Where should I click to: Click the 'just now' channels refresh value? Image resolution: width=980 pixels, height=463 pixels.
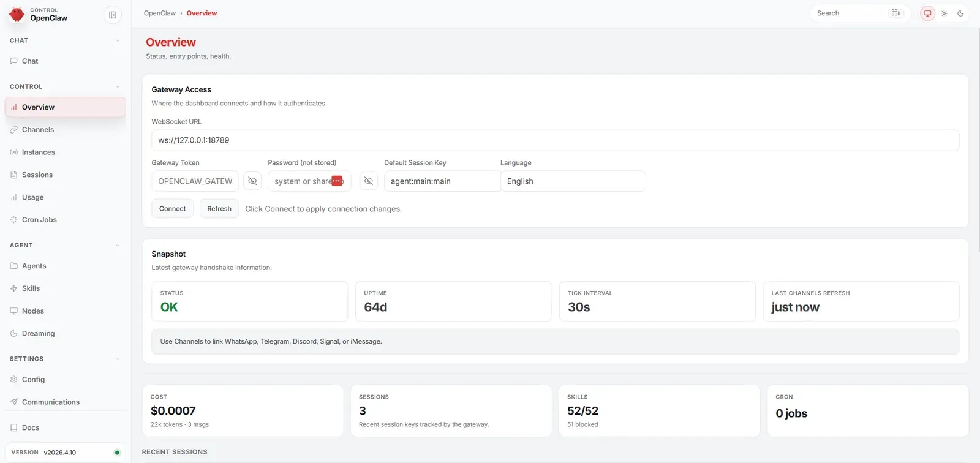795,307
